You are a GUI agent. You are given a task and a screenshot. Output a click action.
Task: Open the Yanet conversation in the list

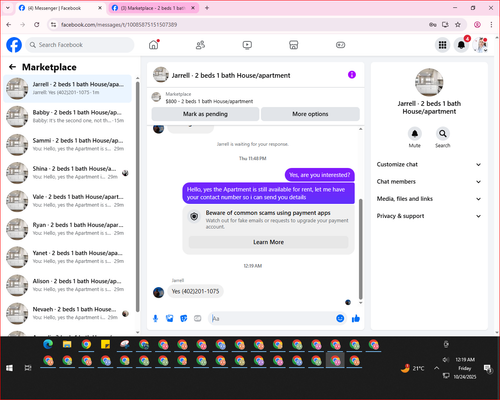point(68,257)
